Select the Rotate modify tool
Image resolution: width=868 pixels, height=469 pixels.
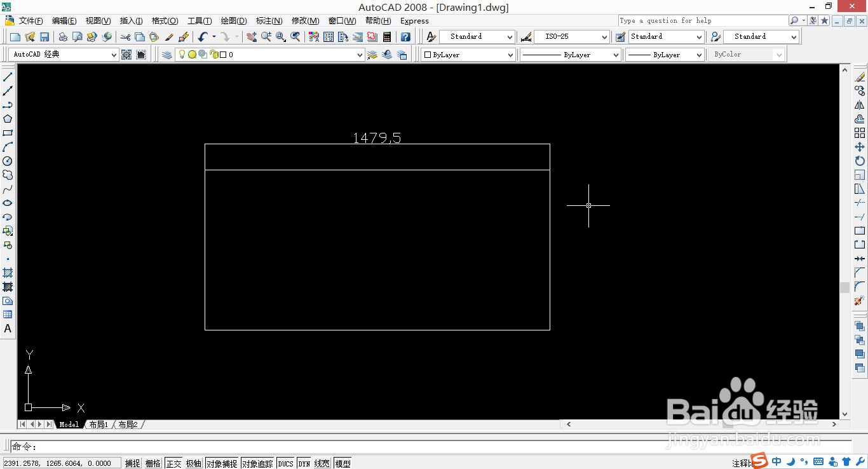(860, 161)
